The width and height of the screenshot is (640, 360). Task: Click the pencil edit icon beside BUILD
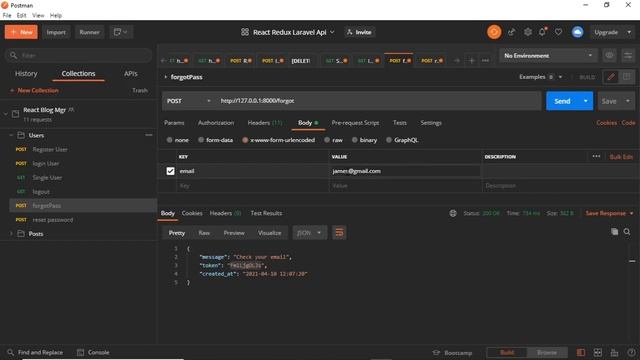(x=611, y=77)
